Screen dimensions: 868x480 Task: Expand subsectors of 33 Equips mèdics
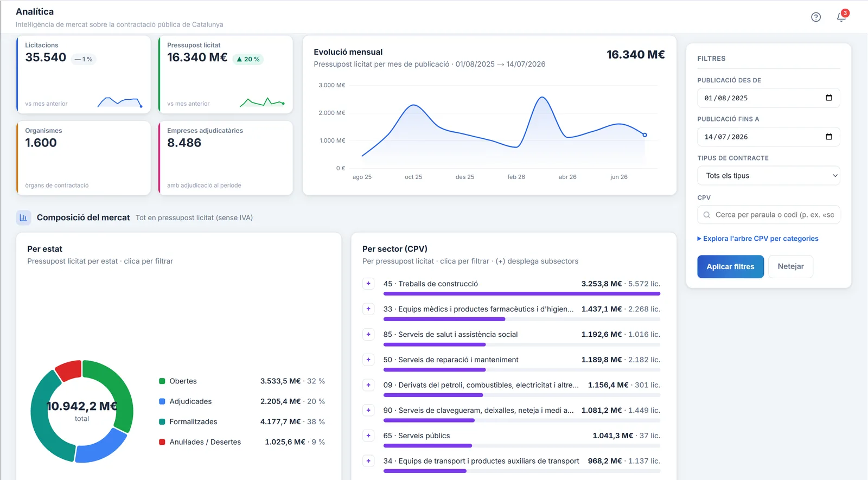368,309
